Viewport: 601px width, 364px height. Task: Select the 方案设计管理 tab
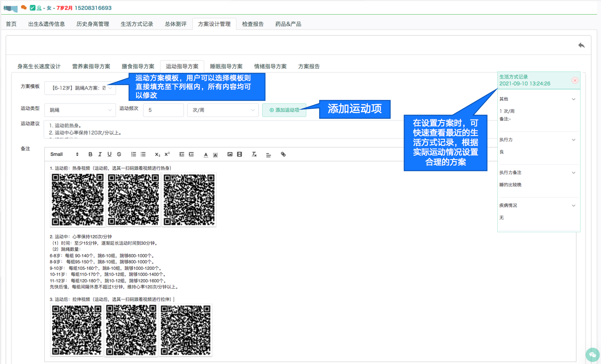(214, 24)
